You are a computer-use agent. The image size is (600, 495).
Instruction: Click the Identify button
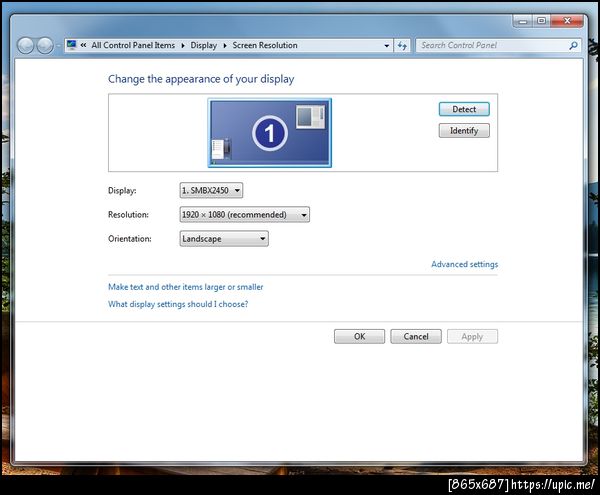[x=464, y=130]
